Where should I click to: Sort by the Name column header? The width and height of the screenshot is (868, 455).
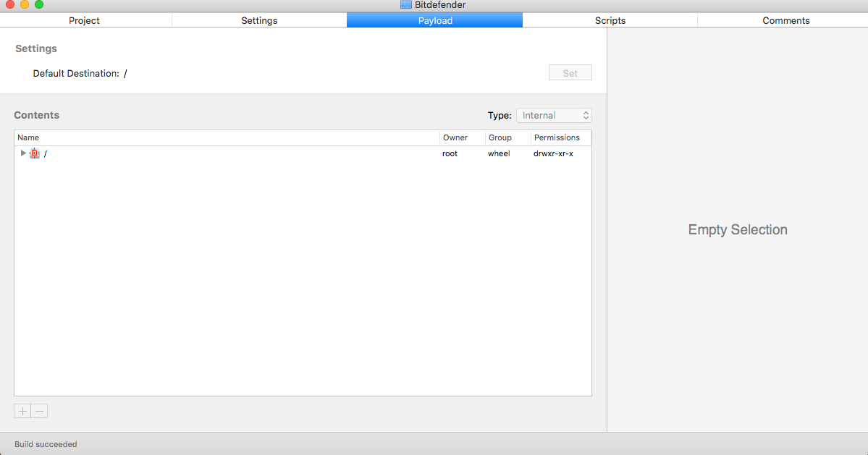click(x=227, y=137)
